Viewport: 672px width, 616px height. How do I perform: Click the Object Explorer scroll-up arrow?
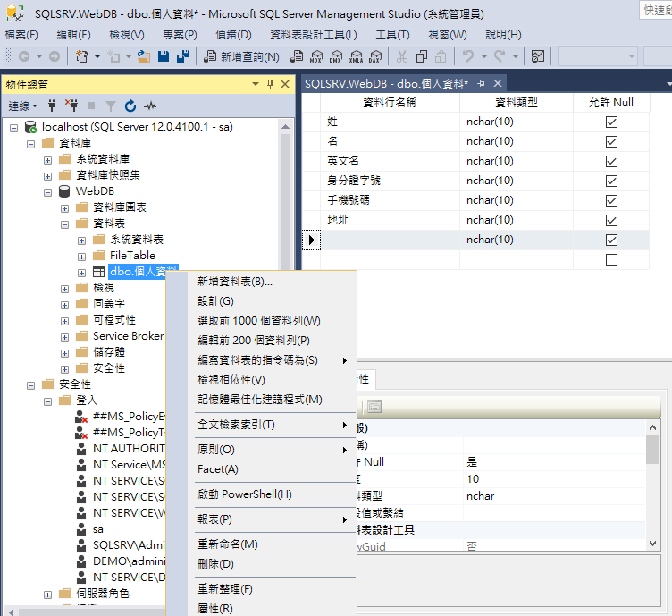click(285, 127)
